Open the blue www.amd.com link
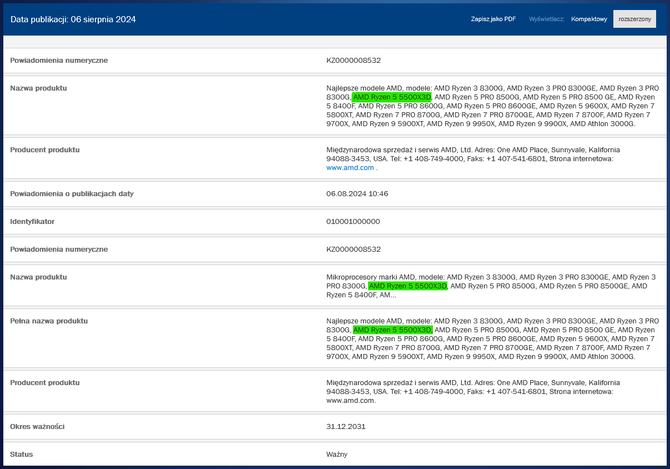 click(350, 168)
